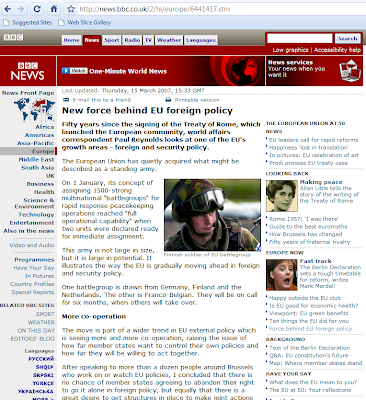Switch language to TÜRKÇE
This screenshot has height=400, width=366.
[43, 383]
